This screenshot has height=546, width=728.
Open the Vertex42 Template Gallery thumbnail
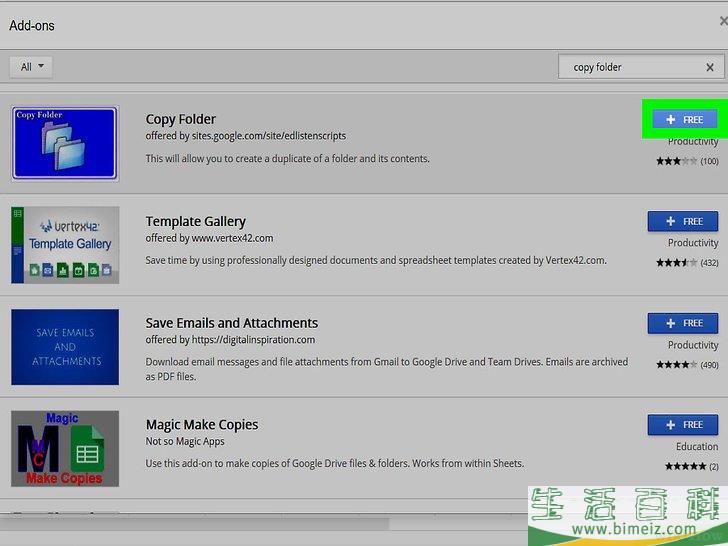coord(65,245)
